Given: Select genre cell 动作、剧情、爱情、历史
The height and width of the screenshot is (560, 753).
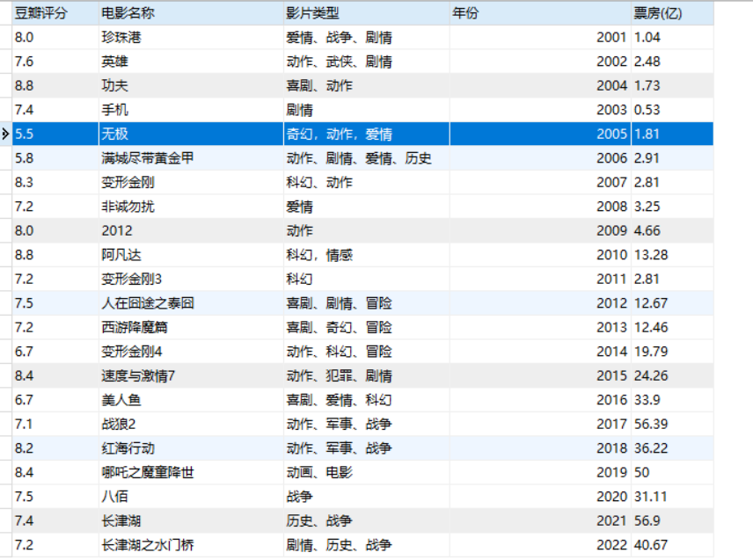Looking at the screenshot, I should 367,158.
